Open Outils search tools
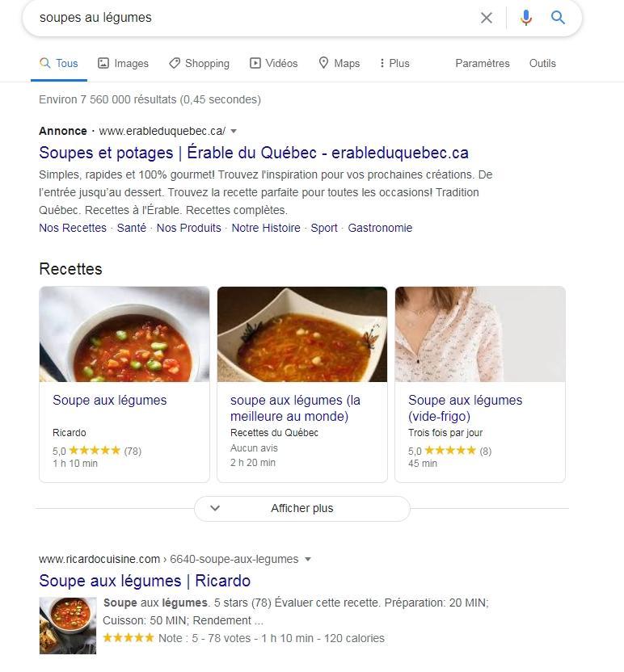 tap(542, 64)
